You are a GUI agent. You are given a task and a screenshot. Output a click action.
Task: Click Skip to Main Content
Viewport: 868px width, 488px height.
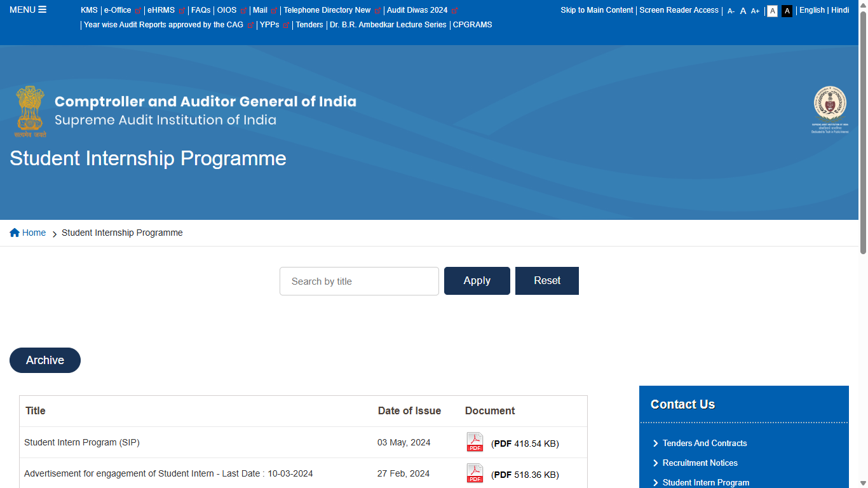coord(597,10)
